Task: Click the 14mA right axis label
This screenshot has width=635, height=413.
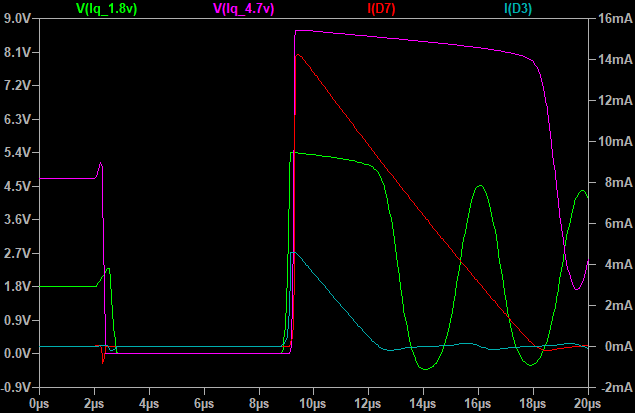Action: 615,60
